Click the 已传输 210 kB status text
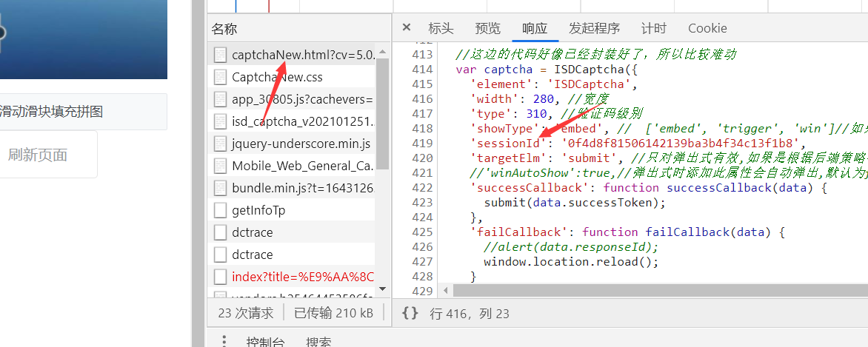The width and height of the screenshot is (868, 347). [x=333, y=313]
